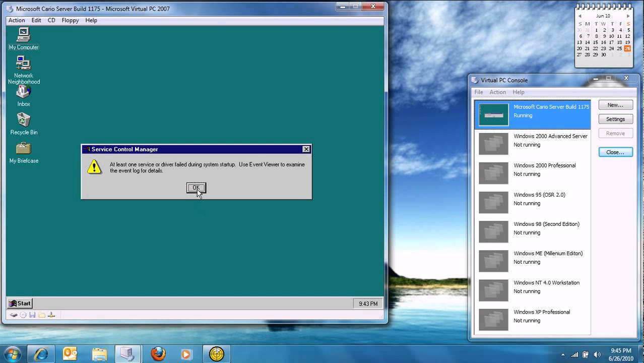
Task: Click the hard disk status icon
Action: [x=14, y=315]
